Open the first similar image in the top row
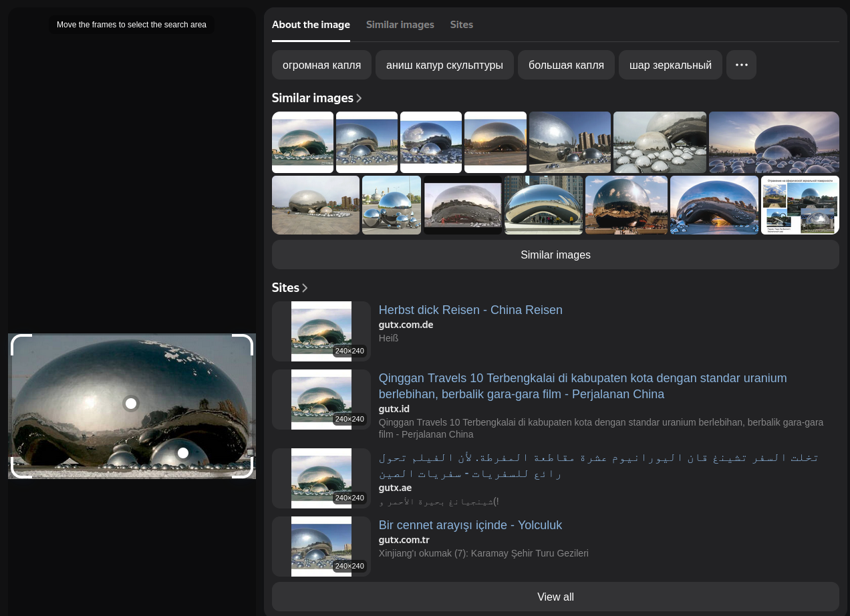850x616 pixels. click(x=303, y=142)
